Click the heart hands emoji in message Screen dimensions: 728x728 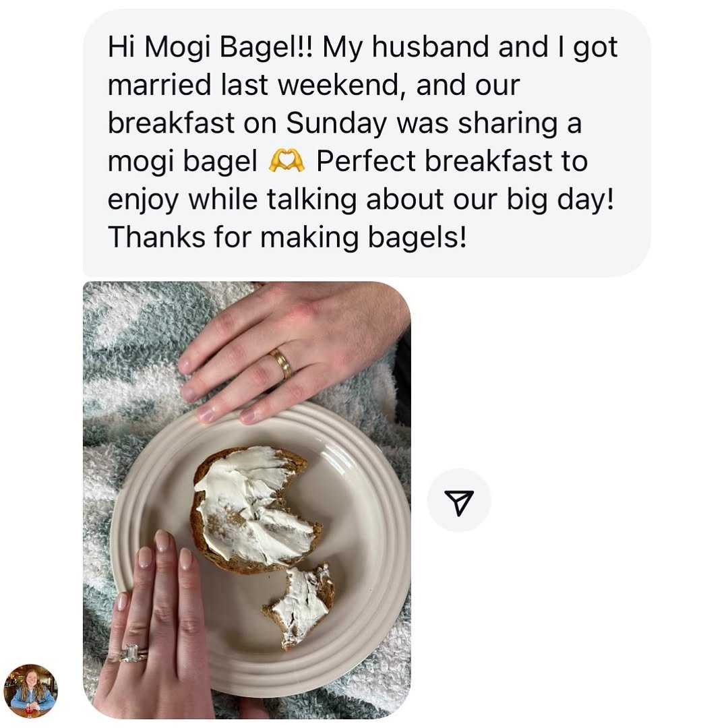(287, 160)
